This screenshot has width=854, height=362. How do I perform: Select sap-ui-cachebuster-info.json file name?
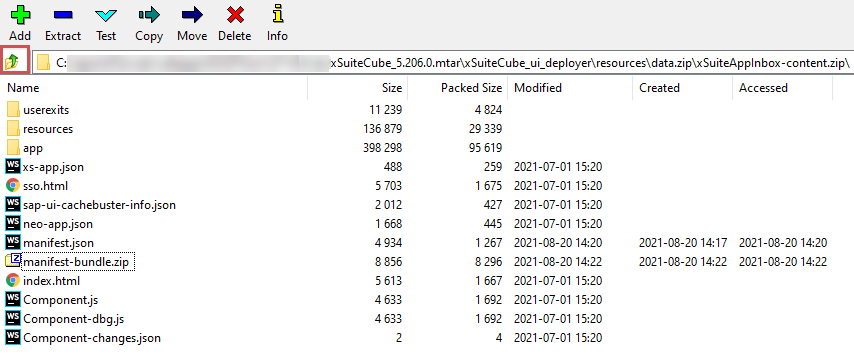(99, 205)
